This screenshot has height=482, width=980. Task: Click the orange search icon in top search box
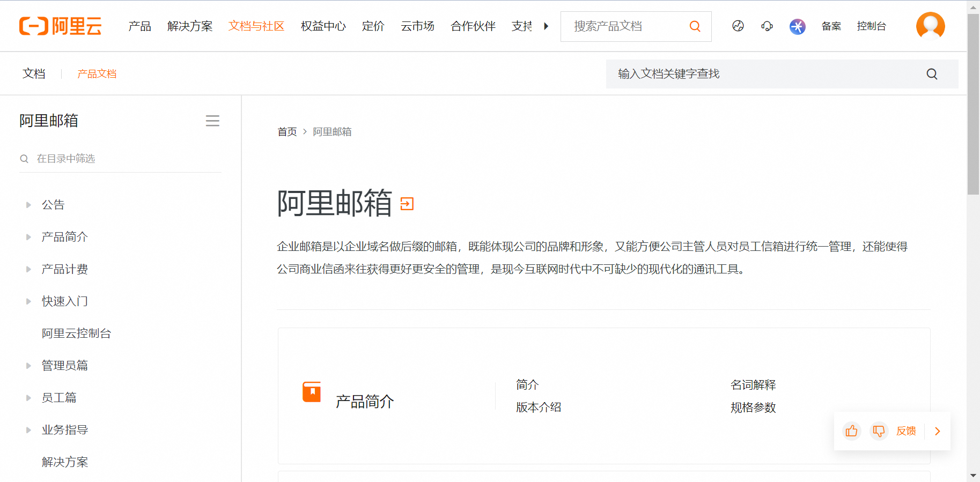[695, 26]
